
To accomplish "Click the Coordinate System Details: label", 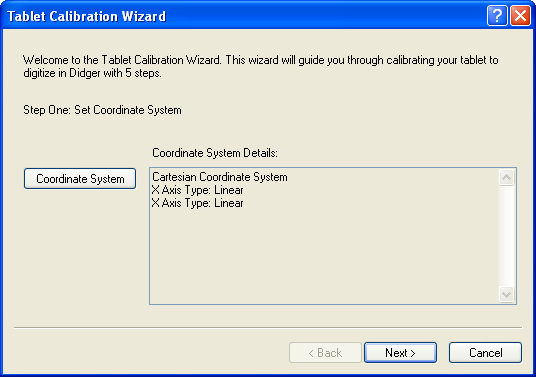I will (x=215, y=153).
